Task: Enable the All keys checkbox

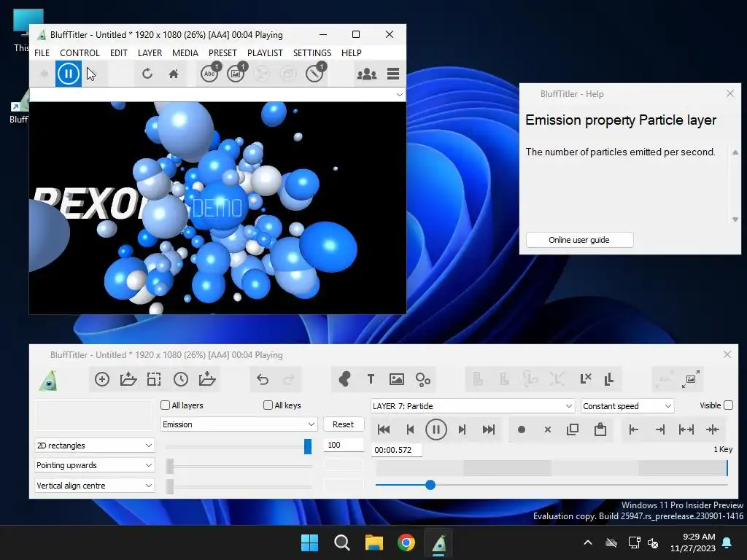Action: coord(268,405)
